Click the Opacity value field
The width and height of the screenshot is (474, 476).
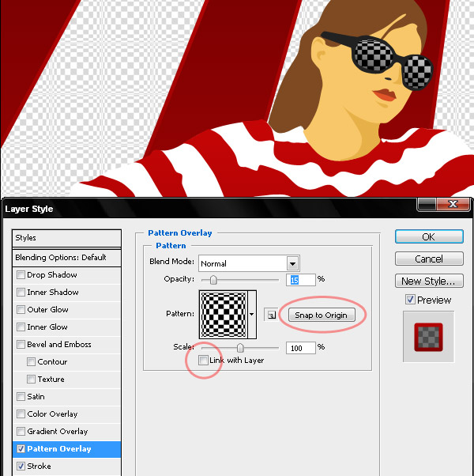(x=301, y=280)
